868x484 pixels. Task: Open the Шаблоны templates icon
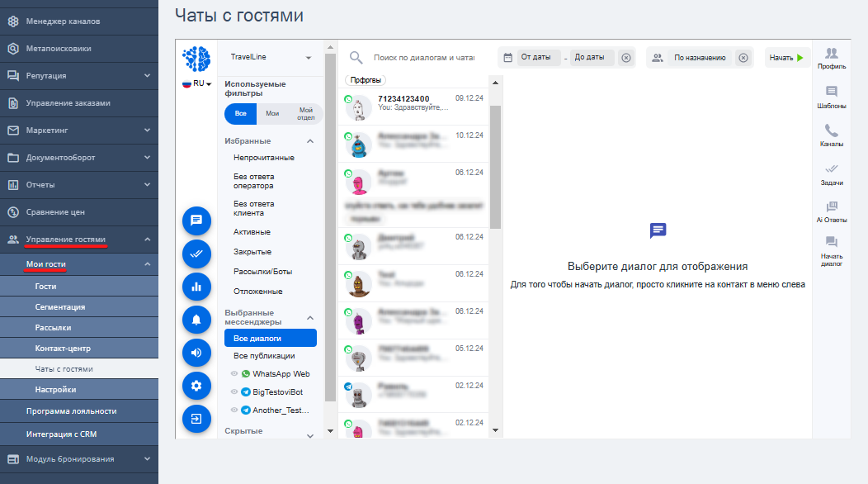[x=832, y=92]
